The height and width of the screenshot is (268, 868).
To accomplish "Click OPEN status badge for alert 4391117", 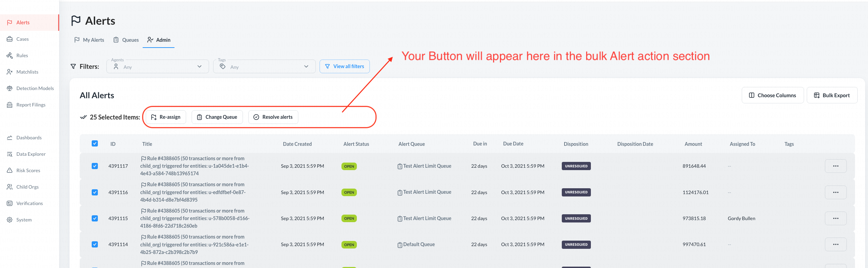I will pyautogui.click(x=349, y=166).
